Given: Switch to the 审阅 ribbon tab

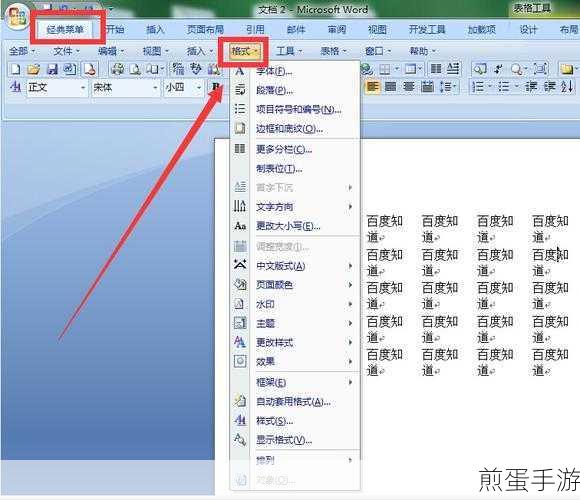Looking at the screenshot, I should click(x=337, y=29).
